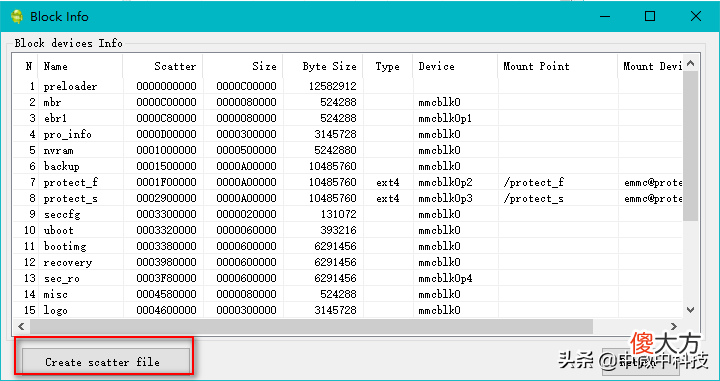The height and width of the screenshot is (381, 720).
Task: Click the Byte Size column header
Action: pos(323,66)
